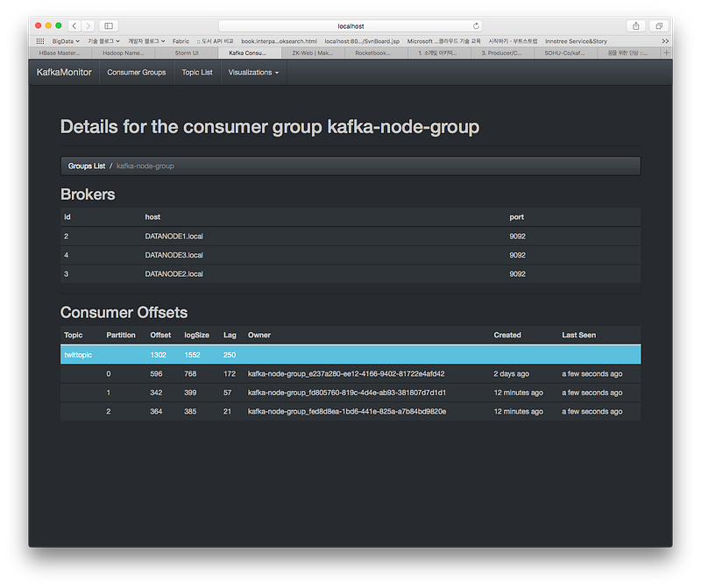The image size is (701, 588).
Task: Expand the Visualizations dropdown
Action: pyautogui.click(x=253, y=73)
